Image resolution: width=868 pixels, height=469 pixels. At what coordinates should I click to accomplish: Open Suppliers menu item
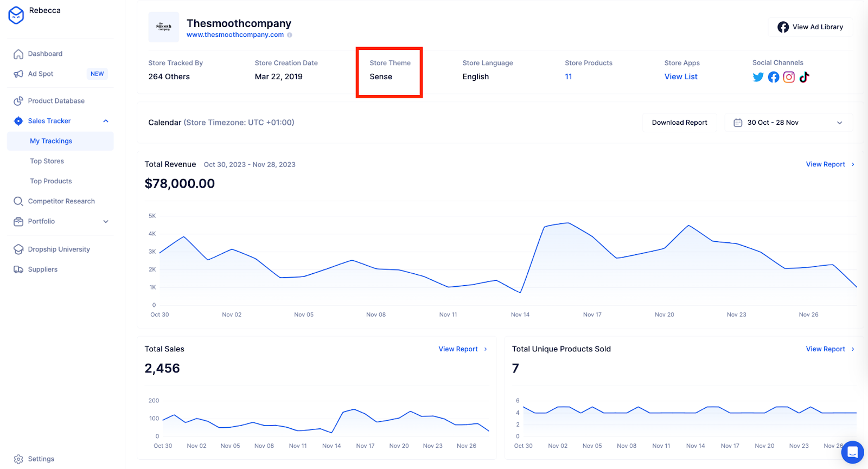click(43, 269)
